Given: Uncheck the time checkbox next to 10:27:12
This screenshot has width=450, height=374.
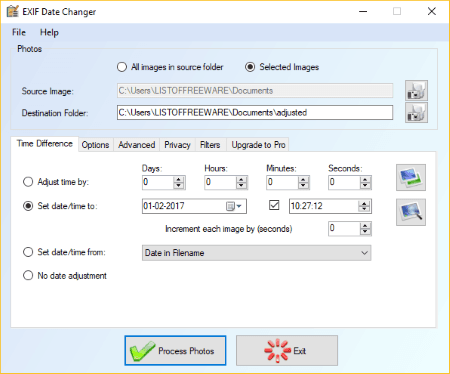Looking at the screenshot, I should pos(274,205).
